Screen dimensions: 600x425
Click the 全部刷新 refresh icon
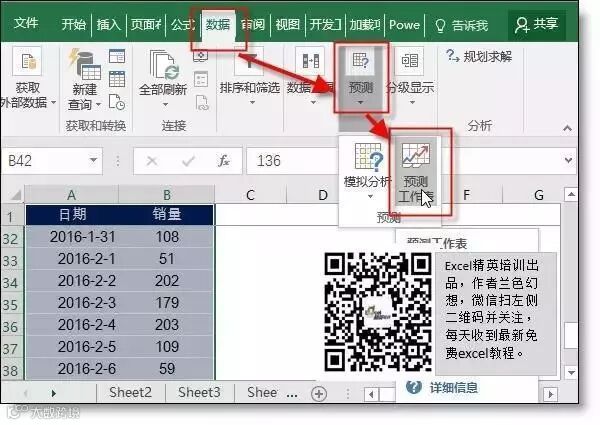pyautogui.click(x=164, y=64)
